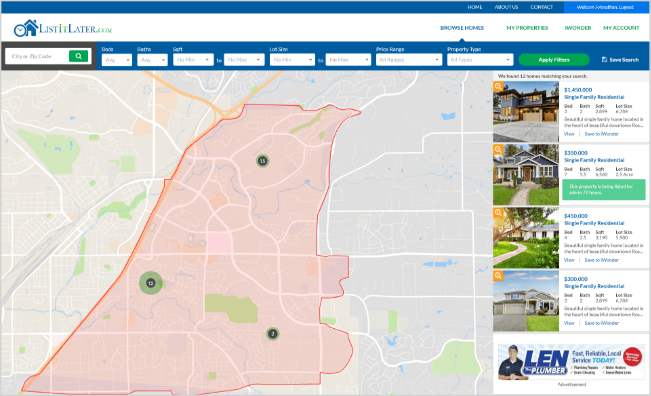Click the green search magnifier button
Screen dimensions: 651x396
[x=78, y=56]
